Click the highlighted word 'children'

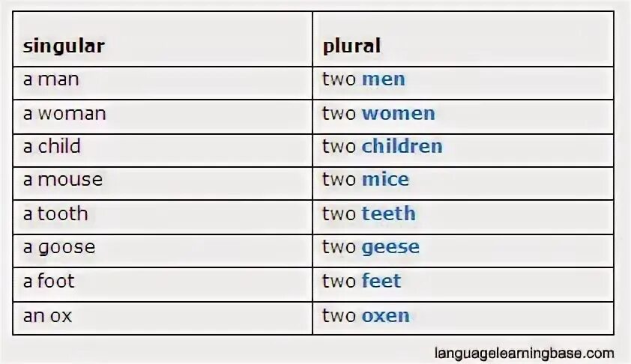click(402, 146)
